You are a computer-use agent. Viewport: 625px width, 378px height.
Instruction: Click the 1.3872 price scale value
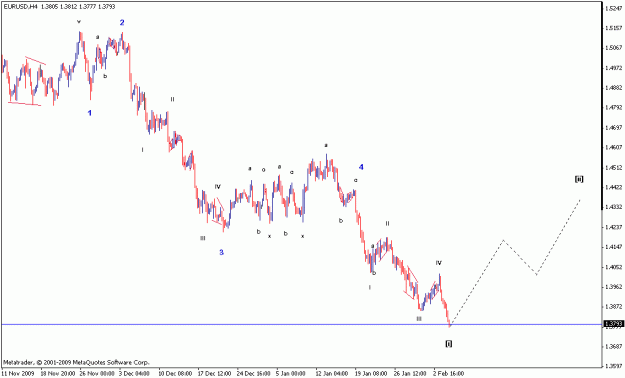point(614,307)
